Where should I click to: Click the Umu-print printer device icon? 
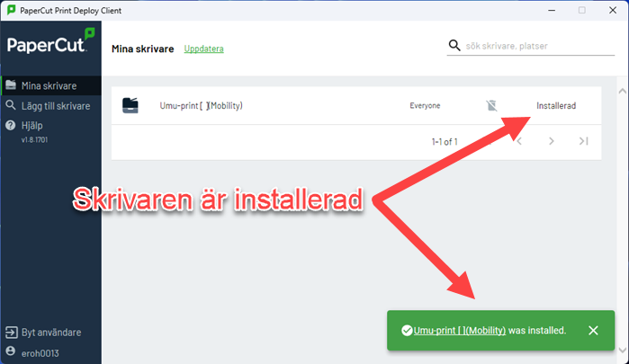point(130,105)
